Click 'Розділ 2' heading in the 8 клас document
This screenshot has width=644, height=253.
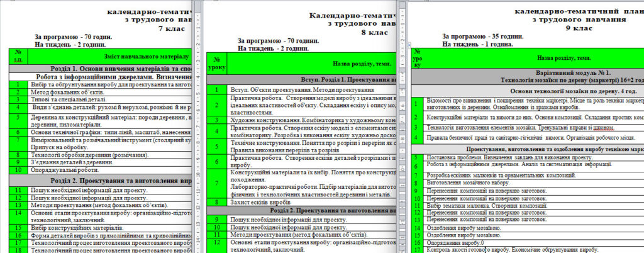tap(301, 211)
